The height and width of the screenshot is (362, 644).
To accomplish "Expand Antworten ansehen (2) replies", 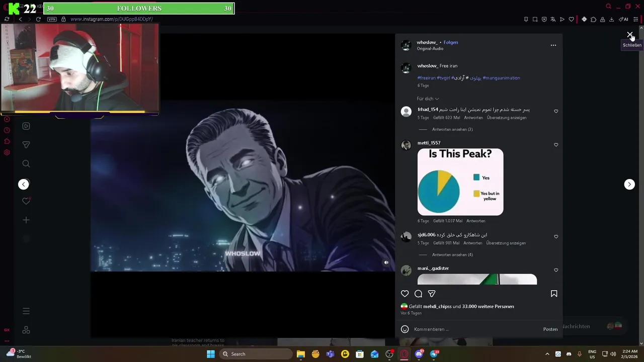I will click(x=452, y=129).
